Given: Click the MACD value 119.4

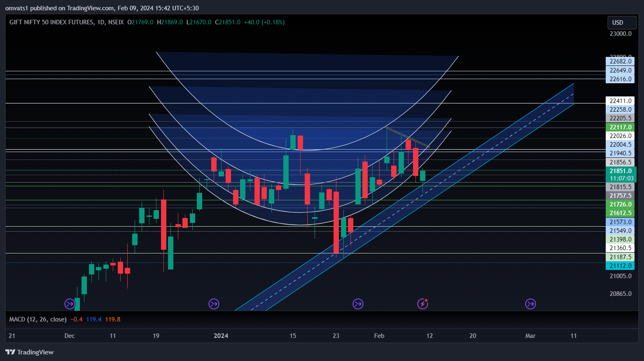Looking at the screenshot, I should [x=94, y=319].
